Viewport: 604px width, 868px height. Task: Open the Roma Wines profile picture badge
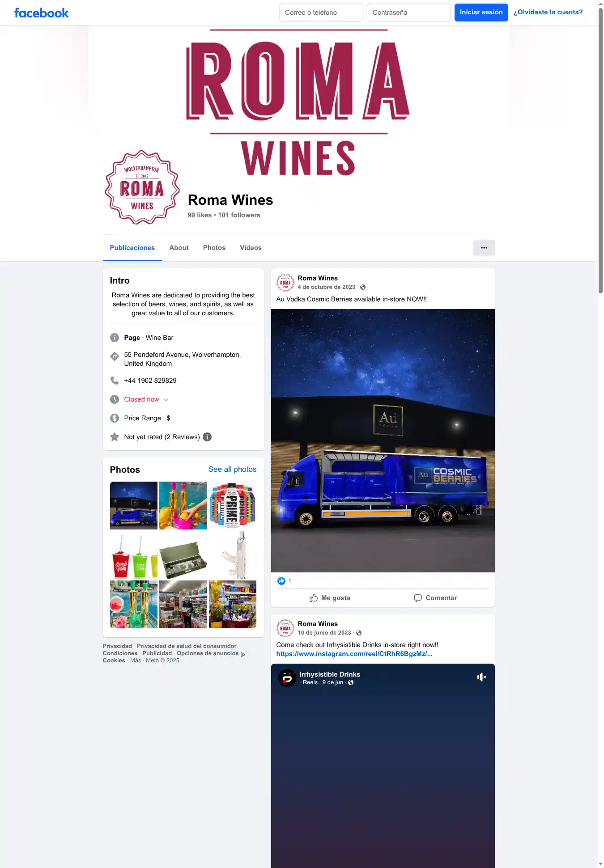(x=142, y=187)
